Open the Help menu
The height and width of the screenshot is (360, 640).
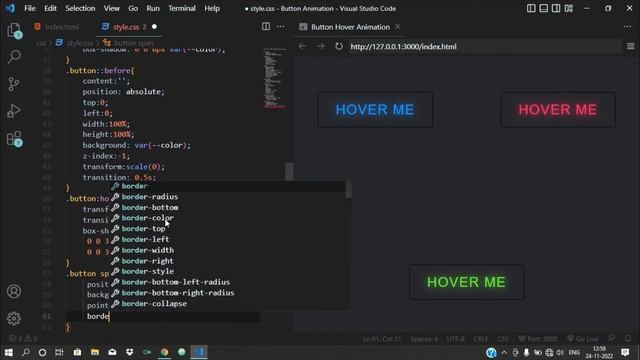pos(212,8)
